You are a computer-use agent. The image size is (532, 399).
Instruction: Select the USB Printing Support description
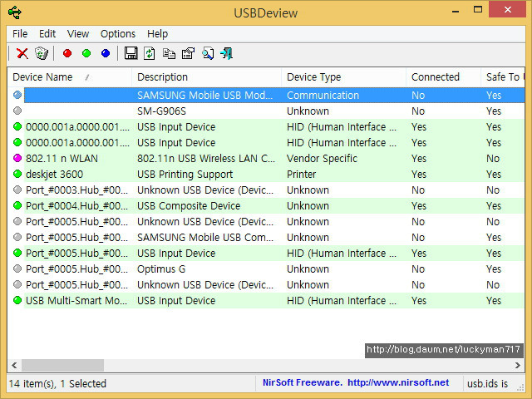pyautogui.click(x=185, y=174)
